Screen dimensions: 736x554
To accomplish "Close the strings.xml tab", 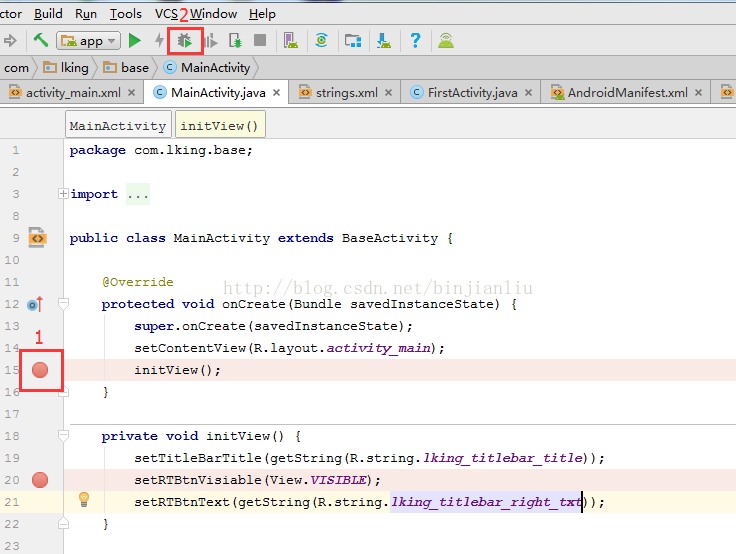I will click(x=388, y=93).
